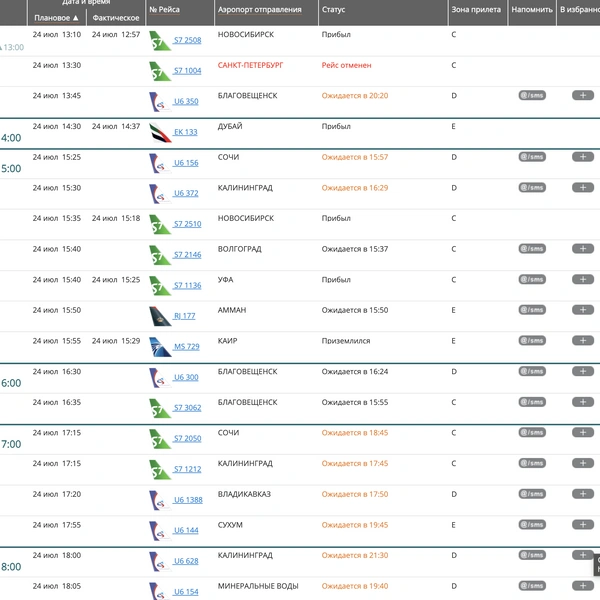The height and width of the screenshot is (600, 600).
Task: Click the № Рейса column header
Action: tap(164, 10)
